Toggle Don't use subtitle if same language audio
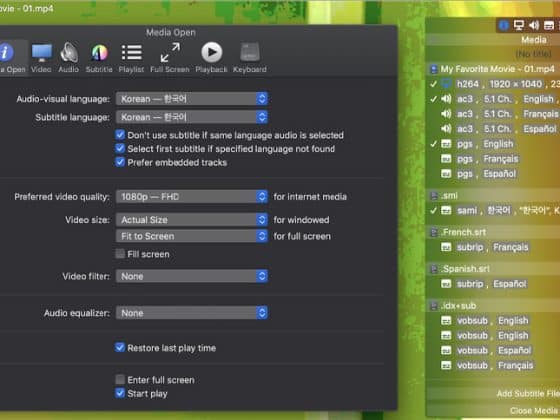The image size is (560, 420). (120, 135)
